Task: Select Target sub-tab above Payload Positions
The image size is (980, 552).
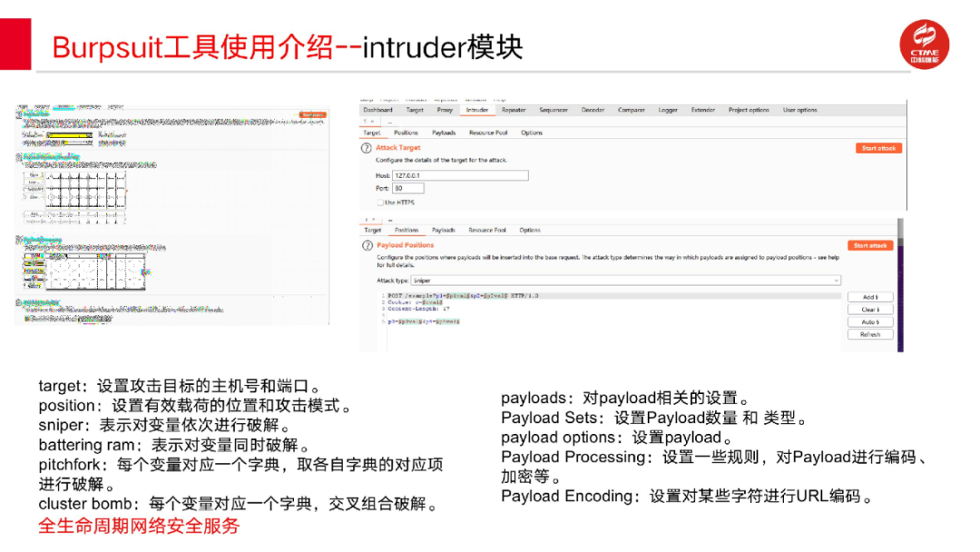Action: (373, 231)
